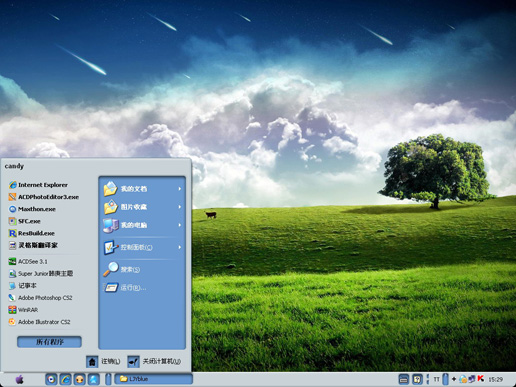
Task: Open Internet Explorer from the start menu
Action: [x=38, y=185]
